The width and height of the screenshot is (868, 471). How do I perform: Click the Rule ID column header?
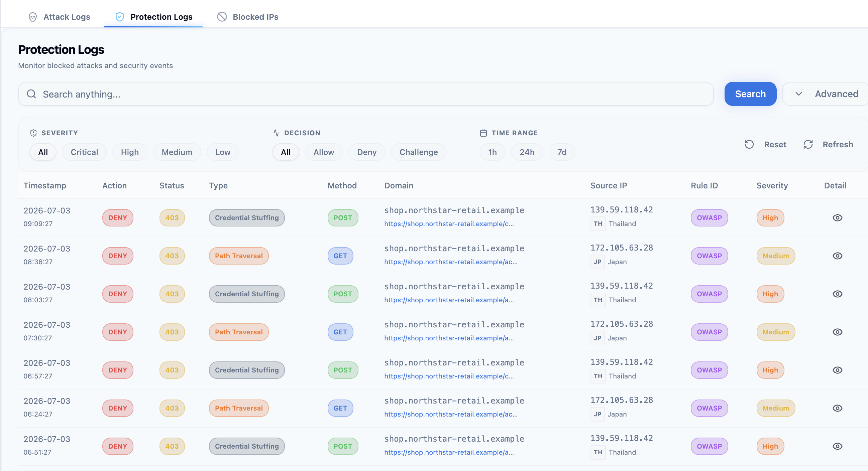coord(704,185)
